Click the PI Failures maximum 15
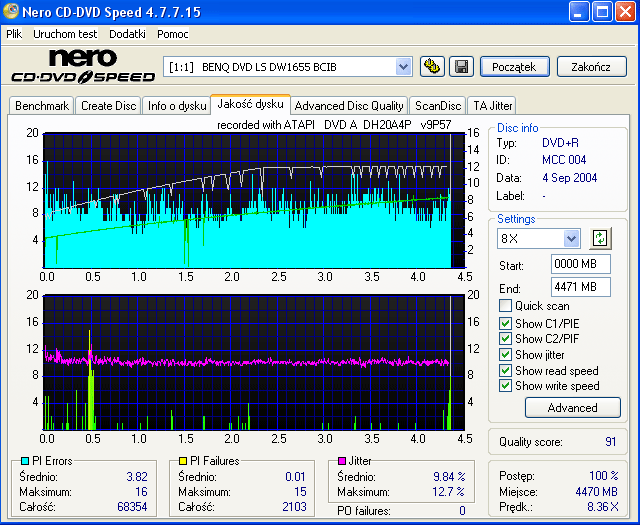This screenshot has height=525, width=640. [300, 492]
